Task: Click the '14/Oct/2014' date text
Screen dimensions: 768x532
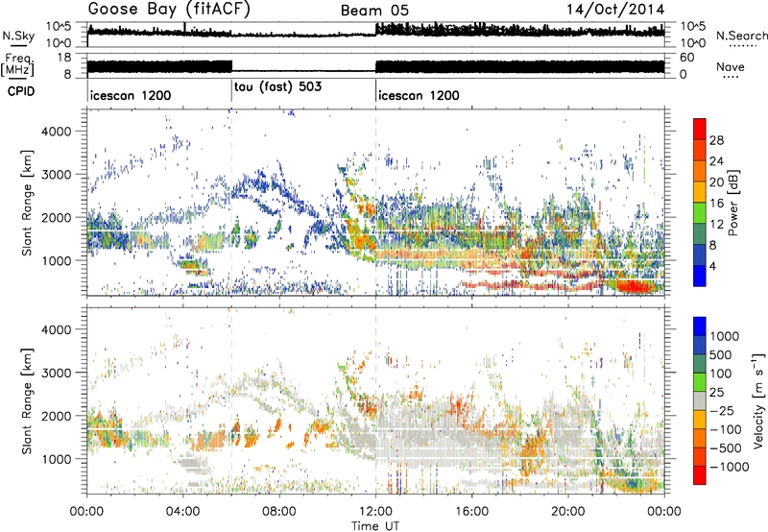Action: tap(615, 10)
